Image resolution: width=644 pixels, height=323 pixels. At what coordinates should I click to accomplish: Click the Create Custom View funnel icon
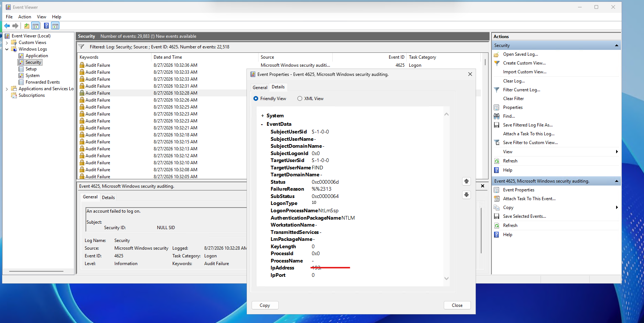tap(497, 63)
